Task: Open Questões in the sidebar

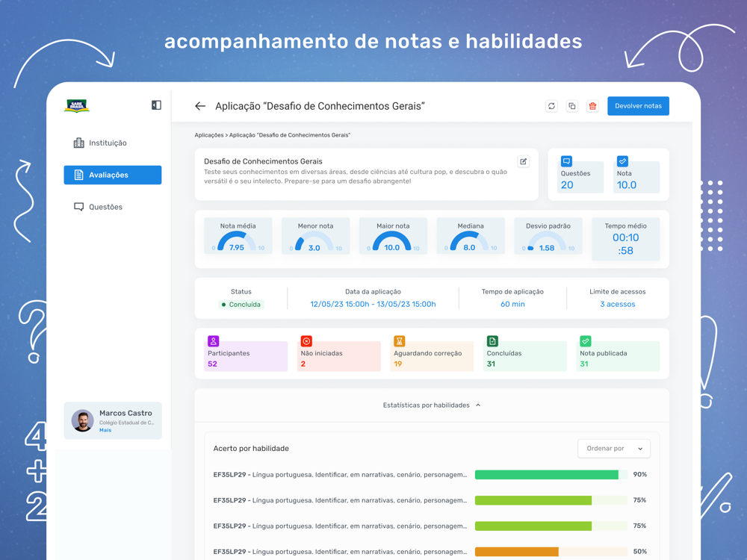Action: 113,207
